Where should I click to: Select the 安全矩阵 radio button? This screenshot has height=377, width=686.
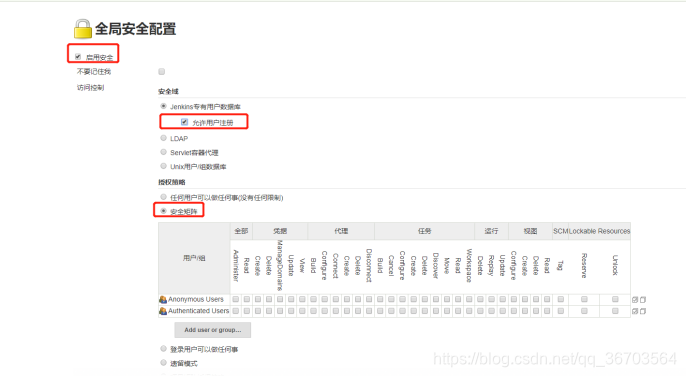pyautogui.click(x=163, y=211)
